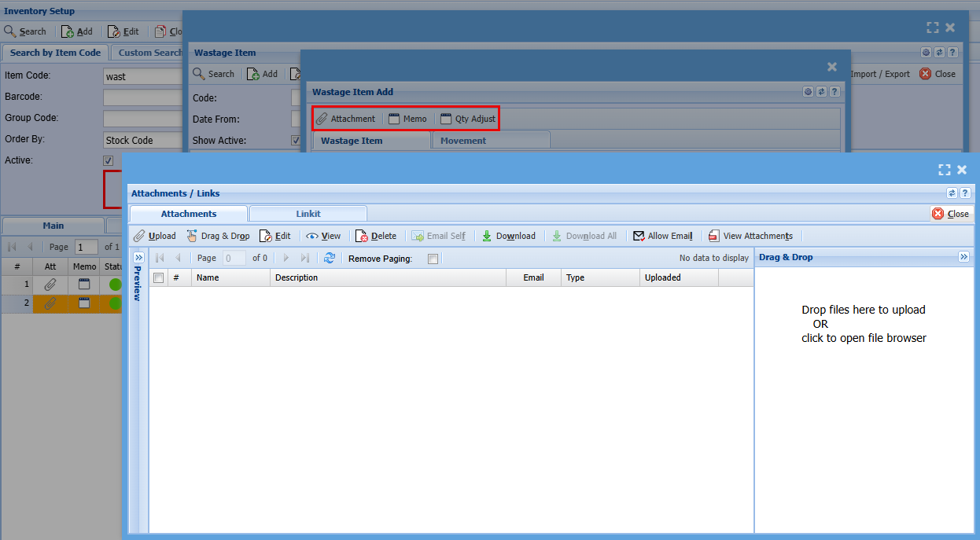
Task: Open the Order By Stock Code dropdown
Action: point(142,140)
